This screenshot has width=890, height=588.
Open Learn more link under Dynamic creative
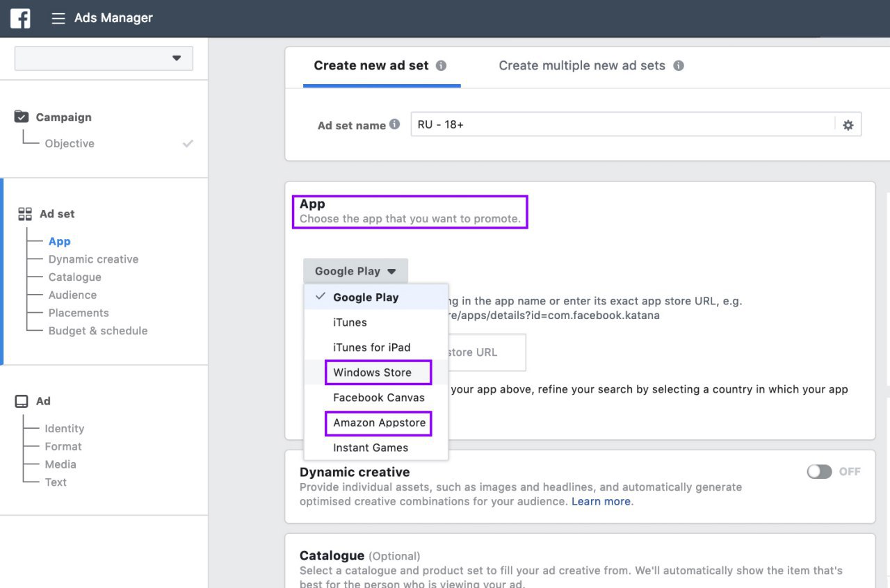[601, 501]
